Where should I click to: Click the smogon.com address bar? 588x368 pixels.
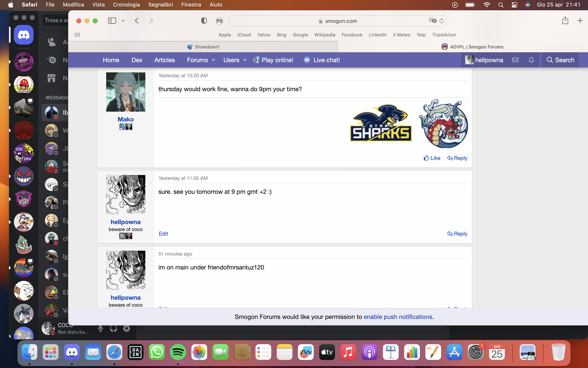tap(337, 21)
